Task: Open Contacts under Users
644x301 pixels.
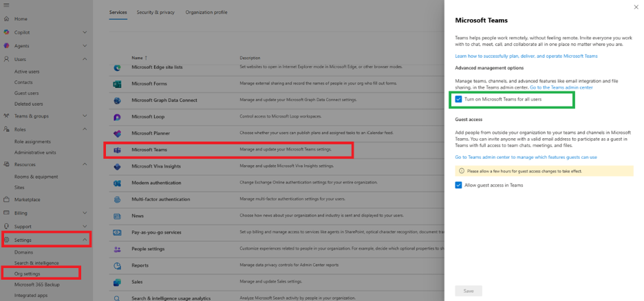Action: (23, 82)
